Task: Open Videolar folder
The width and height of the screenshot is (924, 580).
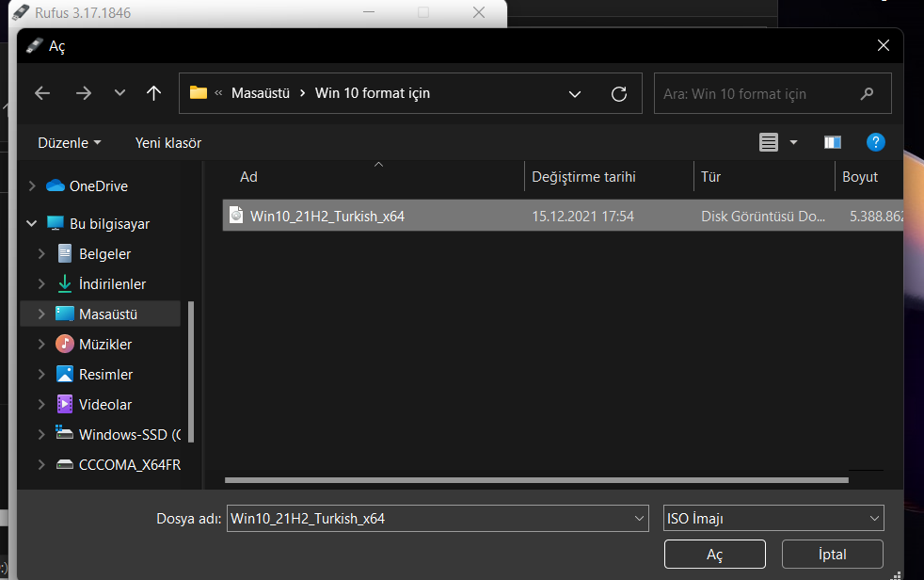Action: click(x=104, y=404)
